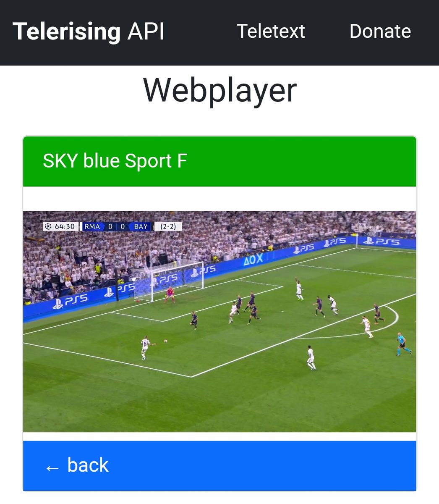The height and width of the screenshot is (504, 439).
Task: Click the ΔOX advertising banner
Action: (253, 260)
